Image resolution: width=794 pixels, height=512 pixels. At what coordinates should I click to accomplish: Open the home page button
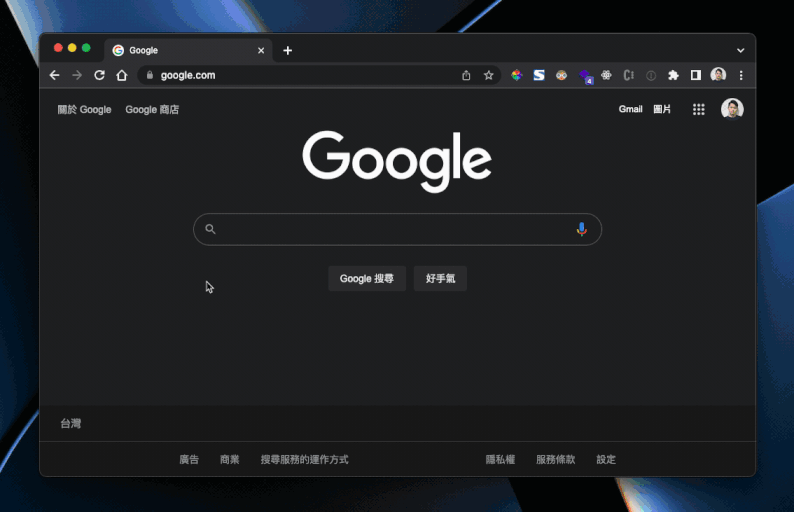[122, 75]
